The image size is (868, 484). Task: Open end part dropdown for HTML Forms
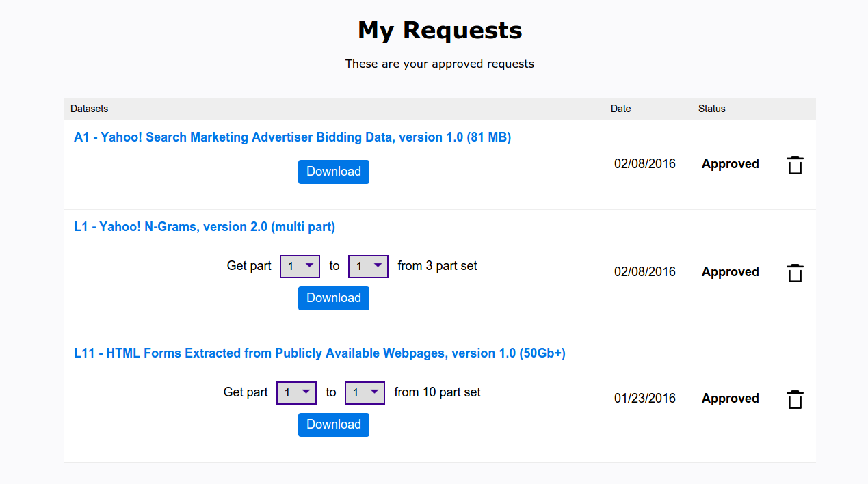click(x=365, y=392)
